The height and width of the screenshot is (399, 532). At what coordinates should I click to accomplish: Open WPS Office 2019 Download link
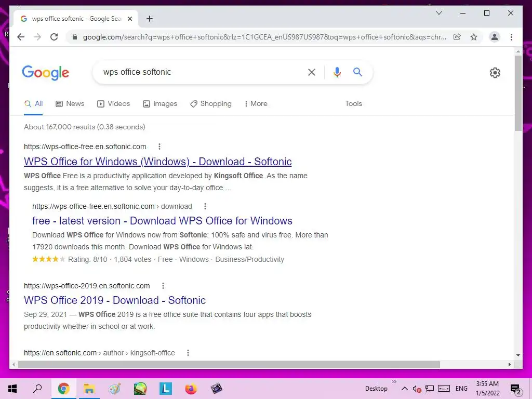(115, 300)
